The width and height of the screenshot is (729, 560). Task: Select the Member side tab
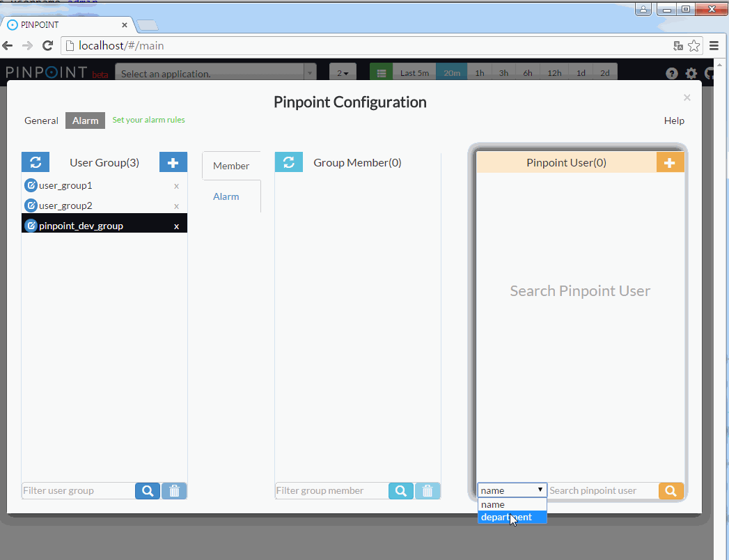[x=231, y=166]
